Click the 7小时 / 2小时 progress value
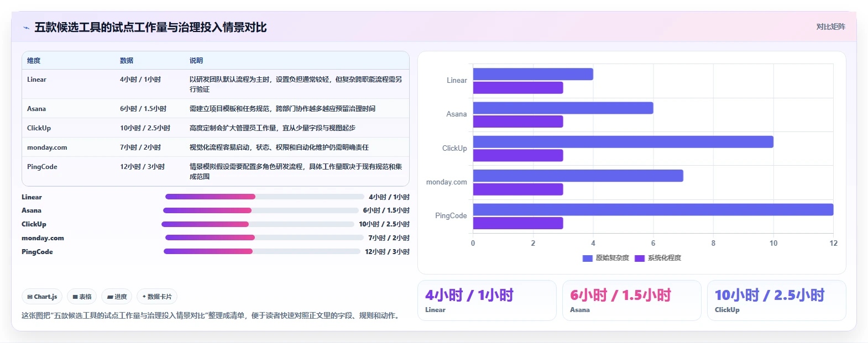This screenshot has width=868, height=343. click(x=389, y=238)
